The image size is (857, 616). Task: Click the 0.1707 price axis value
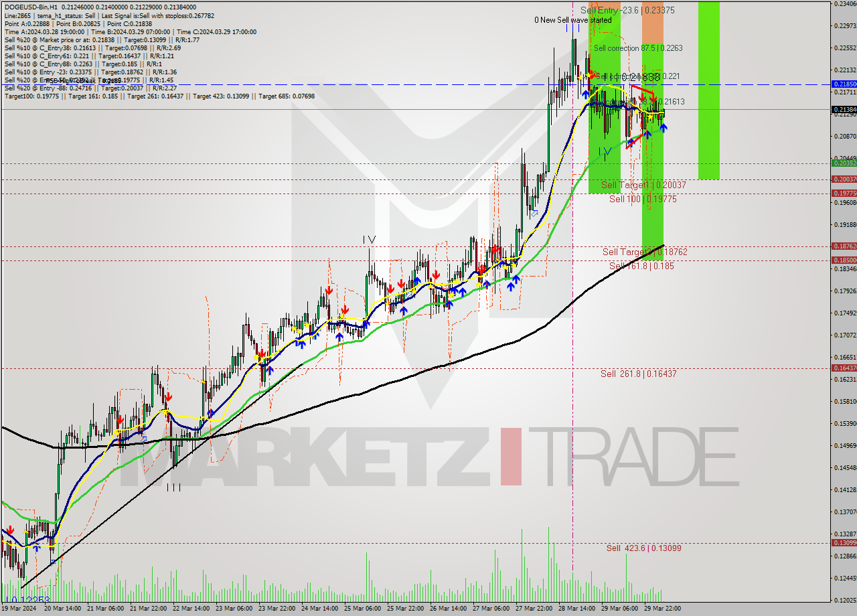[844, 335]
